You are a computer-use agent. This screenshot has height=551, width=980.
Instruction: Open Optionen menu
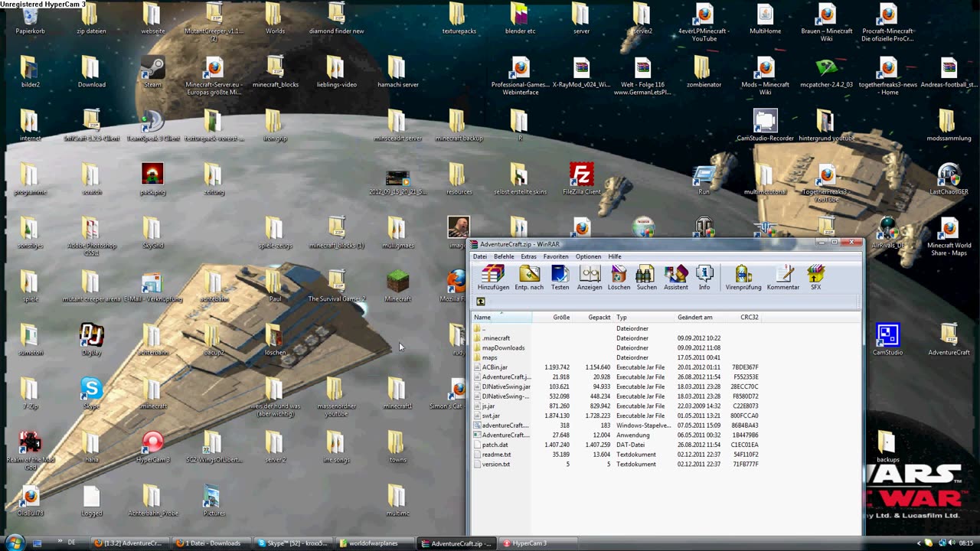589,256
